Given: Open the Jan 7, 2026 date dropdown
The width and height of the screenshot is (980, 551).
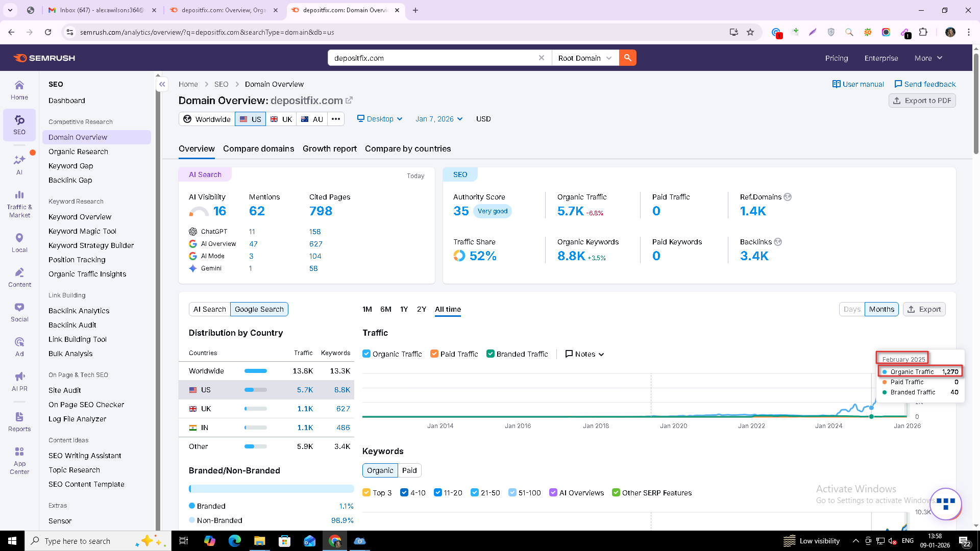Looking at the screenshot, I should 439,119.
